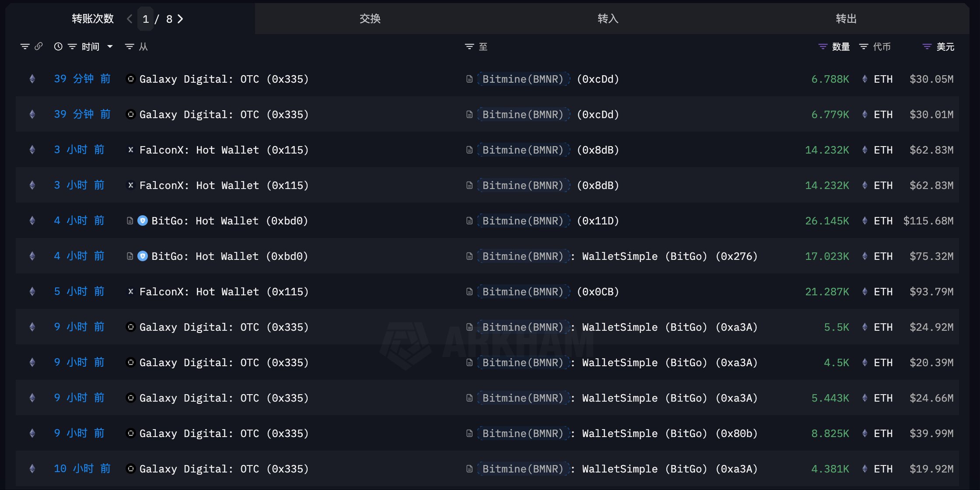Open the 美元 USD filter
The width and height of the screenshot is (980, 490).
tap(927, 46)
